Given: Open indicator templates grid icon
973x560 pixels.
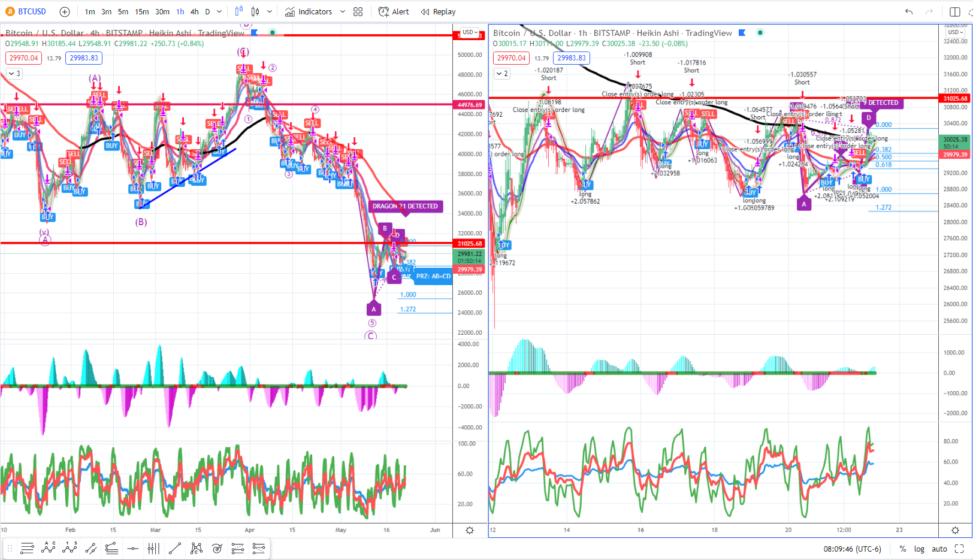Looking at the screenshot, I should pyautogui.click(x=358, y=11).
